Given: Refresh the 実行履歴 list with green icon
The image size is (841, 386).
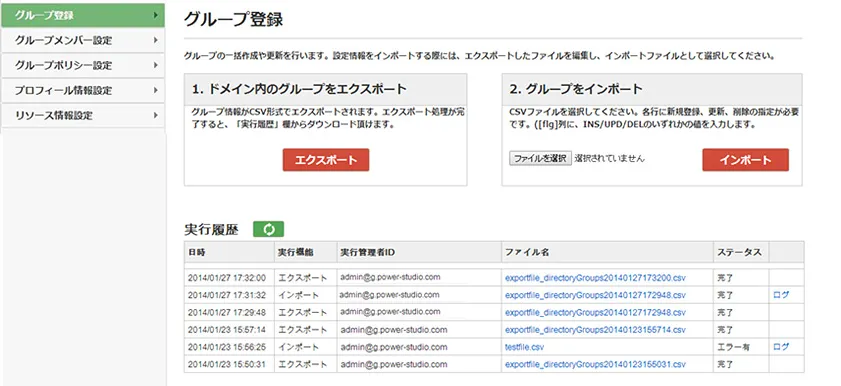Looking at the screenshot, I should 268,229.
